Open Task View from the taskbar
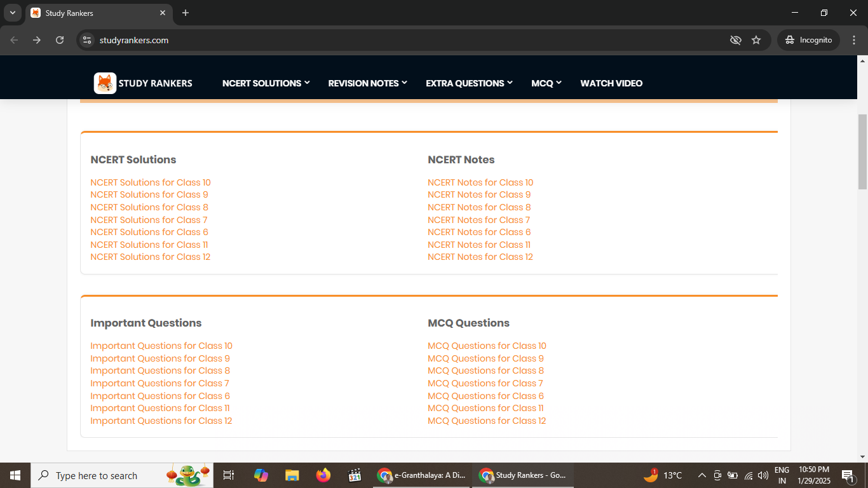This screenshot has width=868, height=488. (229, 475)
